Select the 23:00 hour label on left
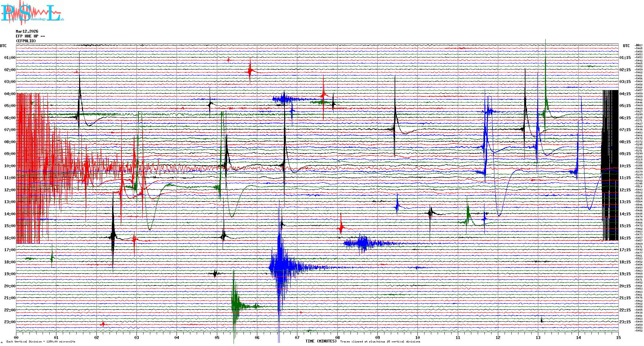This screenshot has height=346, width=644. coord(10,322)
